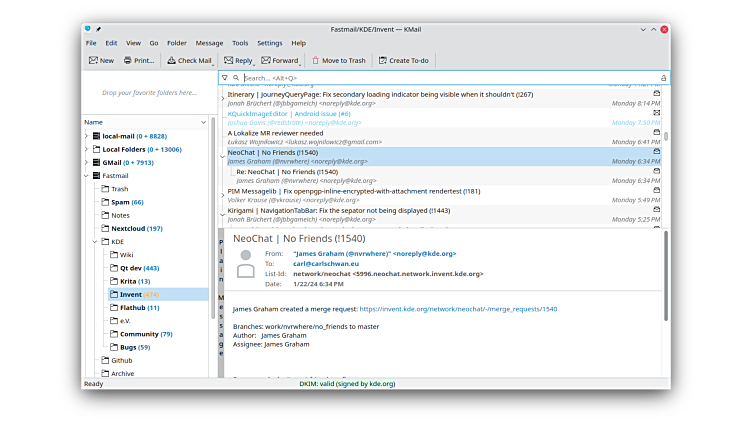Collapse the NeoChat No Friends thread
The height and width of the screenshot is (423, 752).
222,156
